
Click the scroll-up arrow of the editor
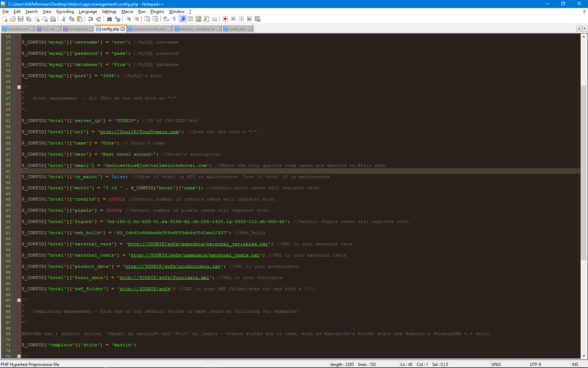coord(583,37)
